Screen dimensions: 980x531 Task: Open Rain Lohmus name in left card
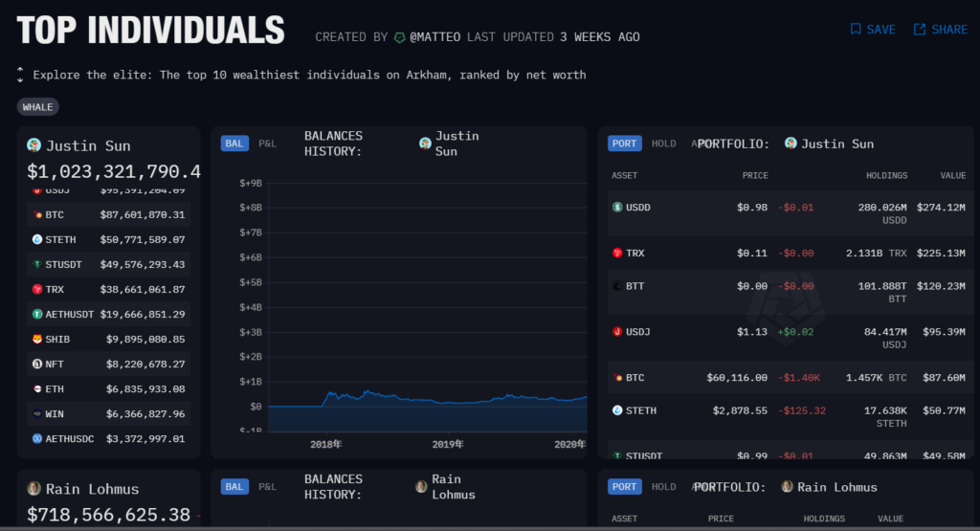tap(93, 489)
